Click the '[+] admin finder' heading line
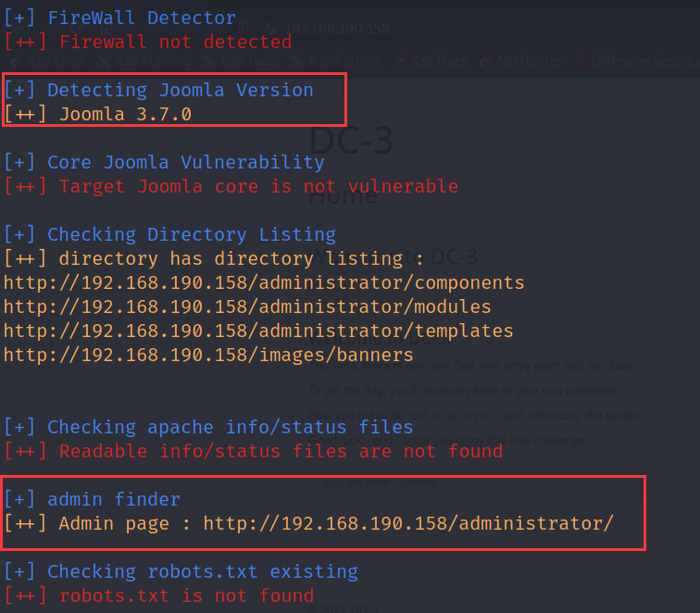The height and width of the screenshot is (613, 700). pos(92,499)
